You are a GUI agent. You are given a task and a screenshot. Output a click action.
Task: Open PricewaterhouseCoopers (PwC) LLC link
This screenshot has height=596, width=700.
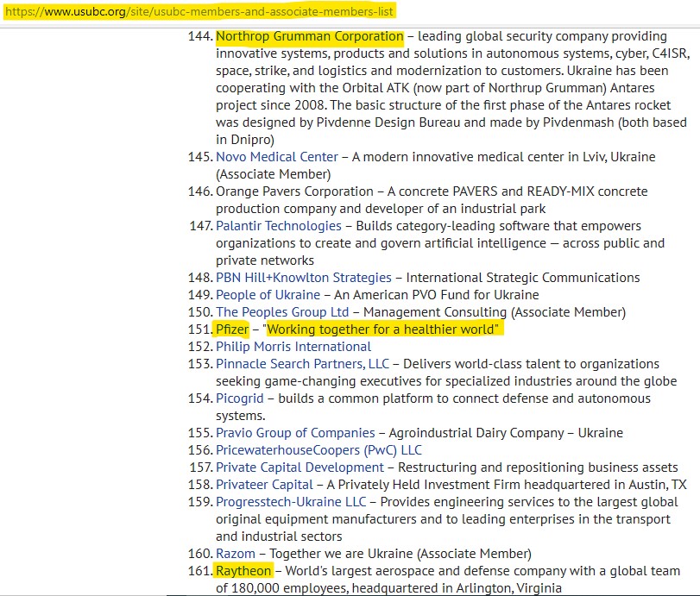pyautogui.click(x=318, y=450)
